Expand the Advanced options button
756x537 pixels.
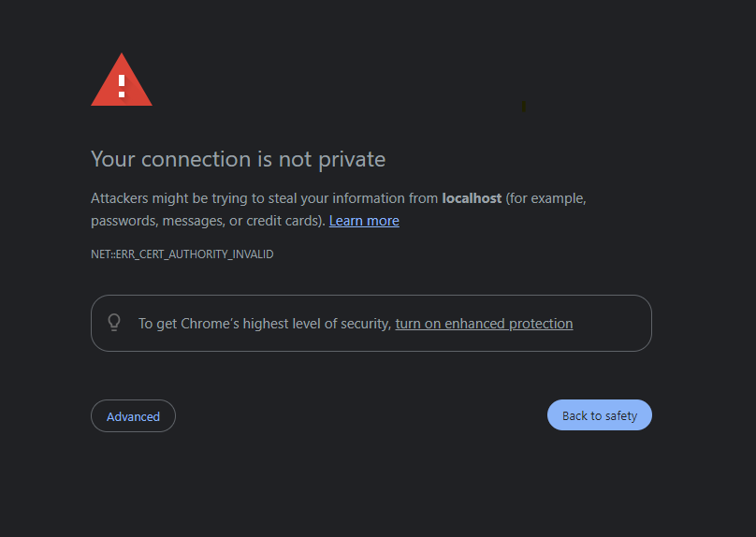tap(133, 416)
